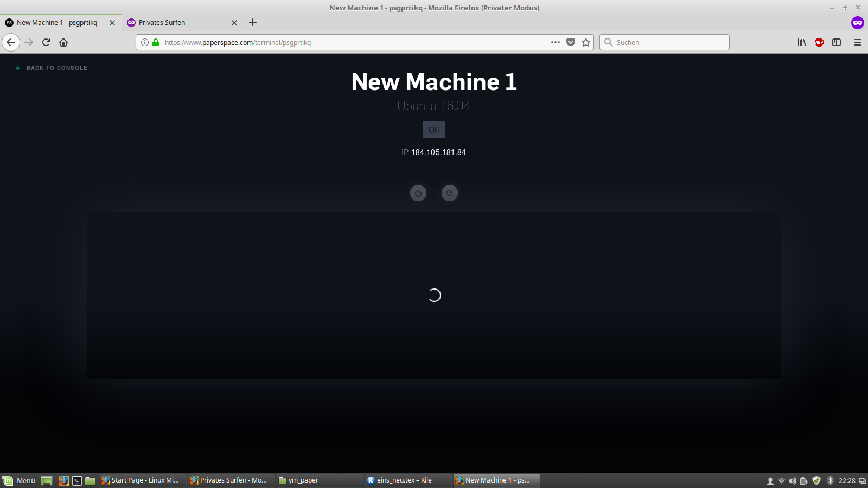
Task: Open the Firefox hamburger menu
Action: pyautogui.click(x=858, y=42)
